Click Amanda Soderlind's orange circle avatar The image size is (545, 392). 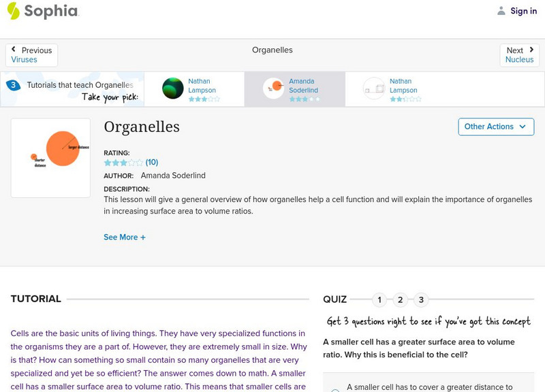tap(274, 89)
